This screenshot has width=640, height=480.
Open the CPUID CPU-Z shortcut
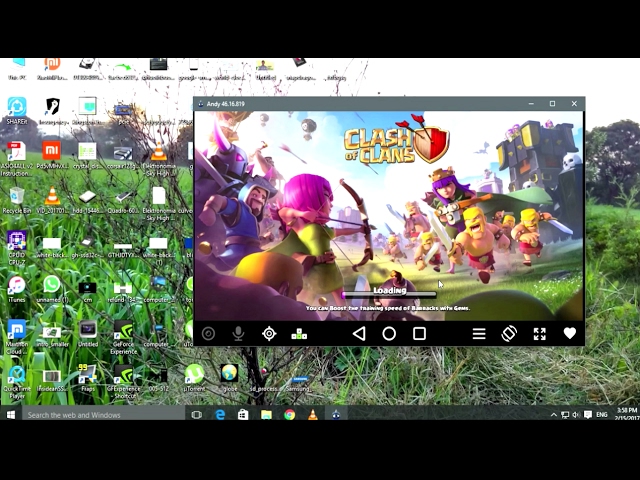click(17, 248)
